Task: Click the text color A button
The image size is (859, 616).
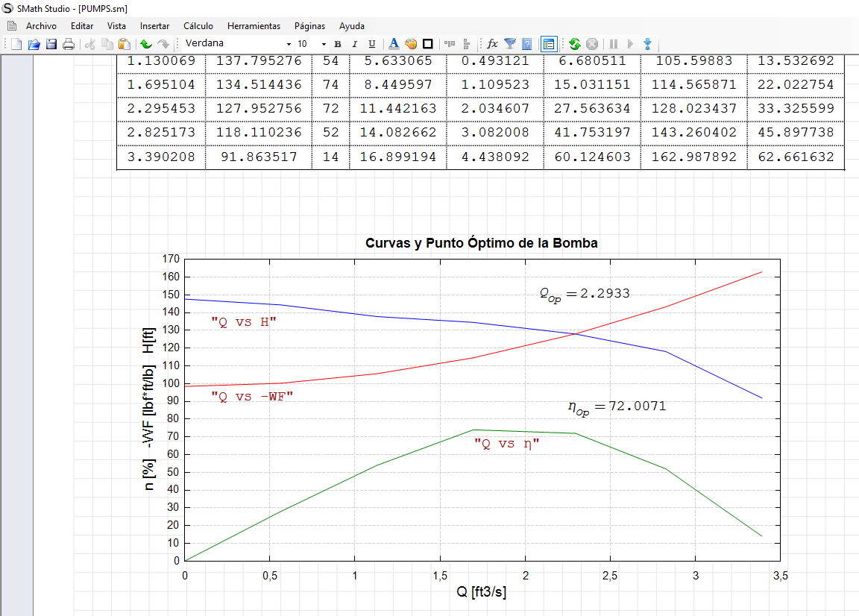Action: 394,44
